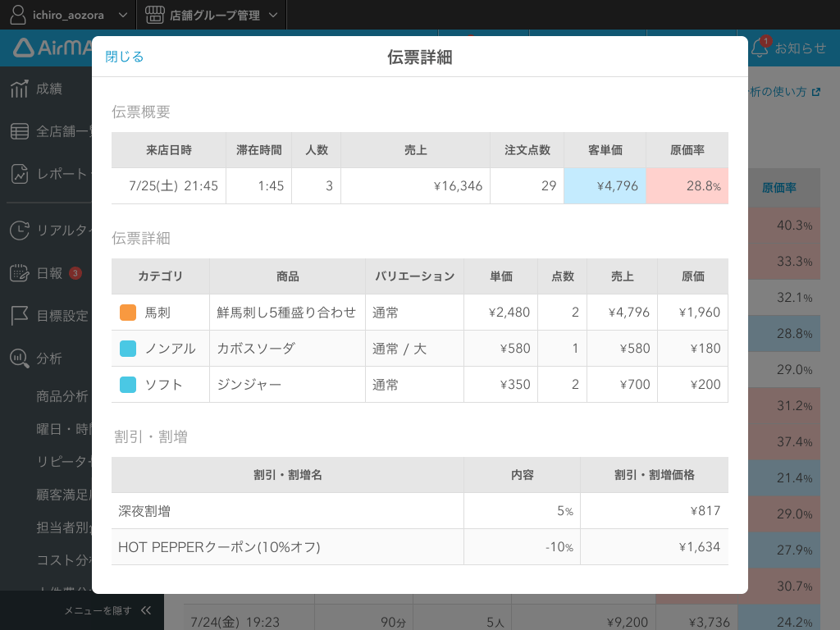
Task: Click the blue ソフト category swatch
Action: pyautogui.click(x=128, y=385)
